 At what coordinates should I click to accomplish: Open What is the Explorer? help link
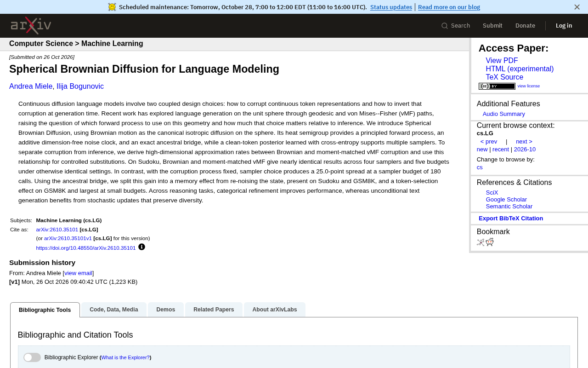(x=125, y=357)
